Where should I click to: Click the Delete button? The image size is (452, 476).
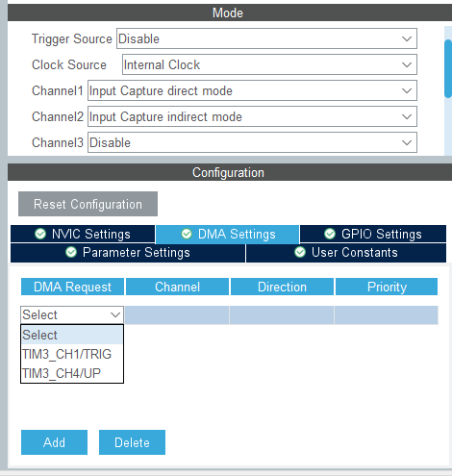point(132,442)
